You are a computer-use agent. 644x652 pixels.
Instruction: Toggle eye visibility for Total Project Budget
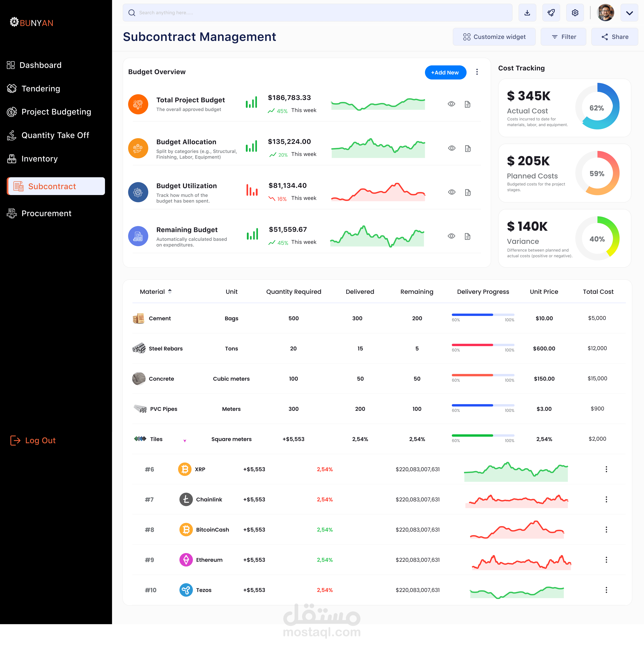point(451,104)
